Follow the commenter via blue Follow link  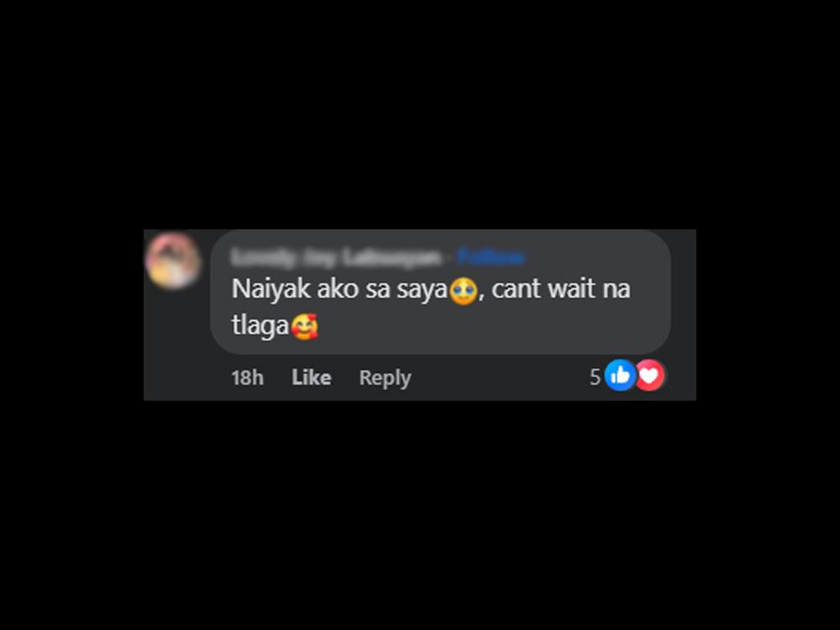[491, 258]
